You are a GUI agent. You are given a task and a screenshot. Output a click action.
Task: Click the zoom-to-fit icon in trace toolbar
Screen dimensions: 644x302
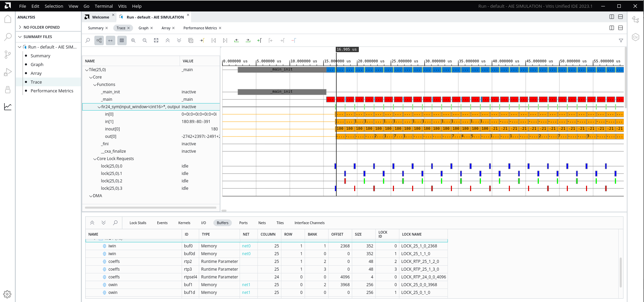tap(156, 40)
